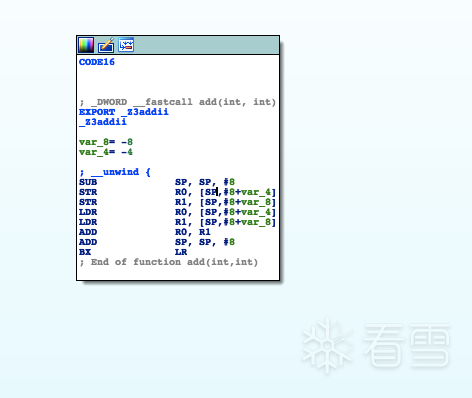Click the group nodes icon in header
The width and height of the screenshot is (472, 398).
click(x=126, y=45)
